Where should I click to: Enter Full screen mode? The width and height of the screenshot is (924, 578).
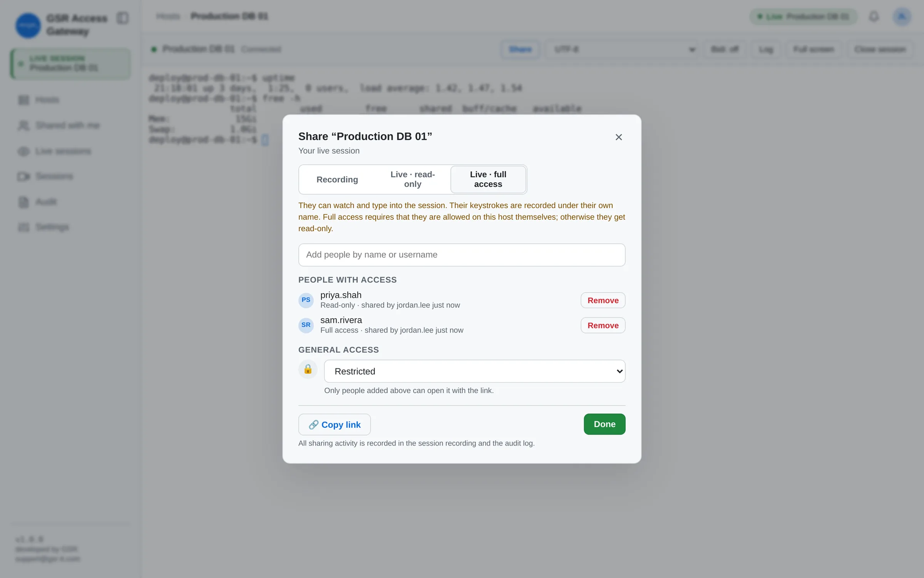pyautogui.click(x=813, y=49)
